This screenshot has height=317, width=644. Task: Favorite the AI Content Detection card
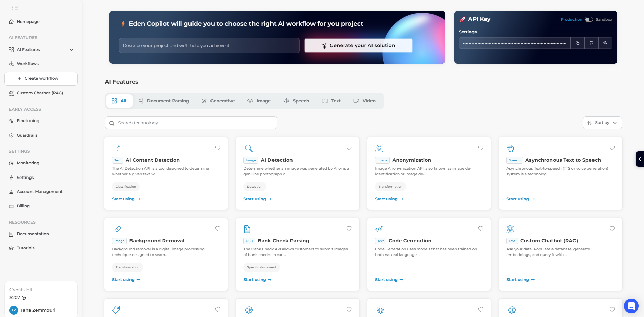point(218,148)
